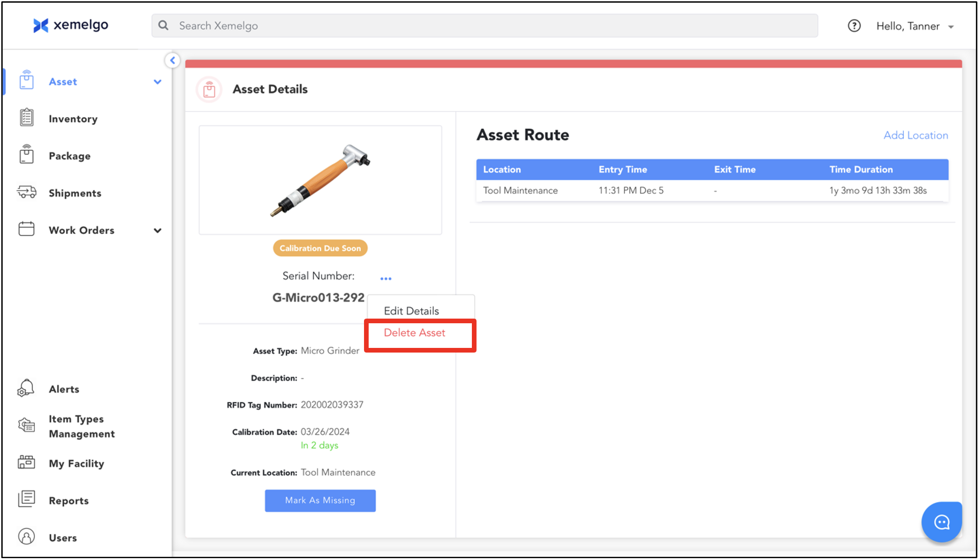Open Inventory clipboard icon in sidebar
Screen dimensions: 980x560
coord(26,118)
